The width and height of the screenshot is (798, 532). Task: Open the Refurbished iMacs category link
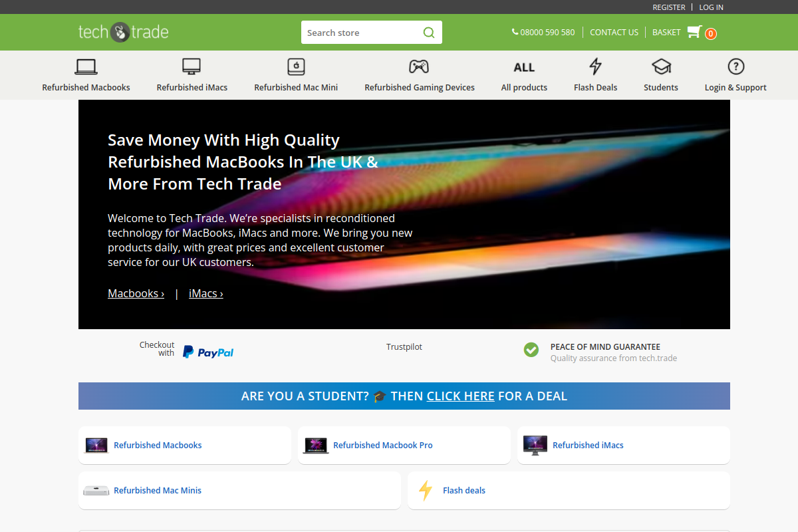[589, 446]
